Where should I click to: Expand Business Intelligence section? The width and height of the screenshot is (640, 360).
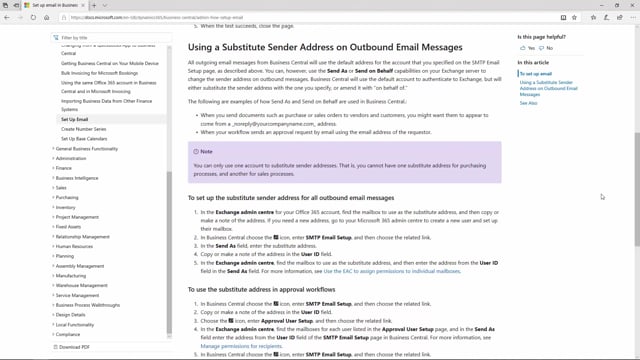[77, 178]
